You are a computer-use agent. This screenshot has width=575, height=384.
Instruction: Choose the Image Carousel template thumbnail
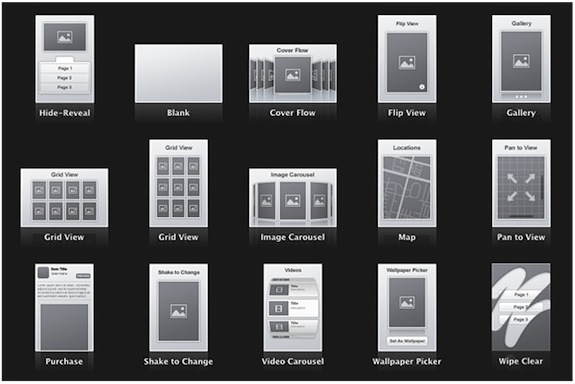[x=293, y=198]
